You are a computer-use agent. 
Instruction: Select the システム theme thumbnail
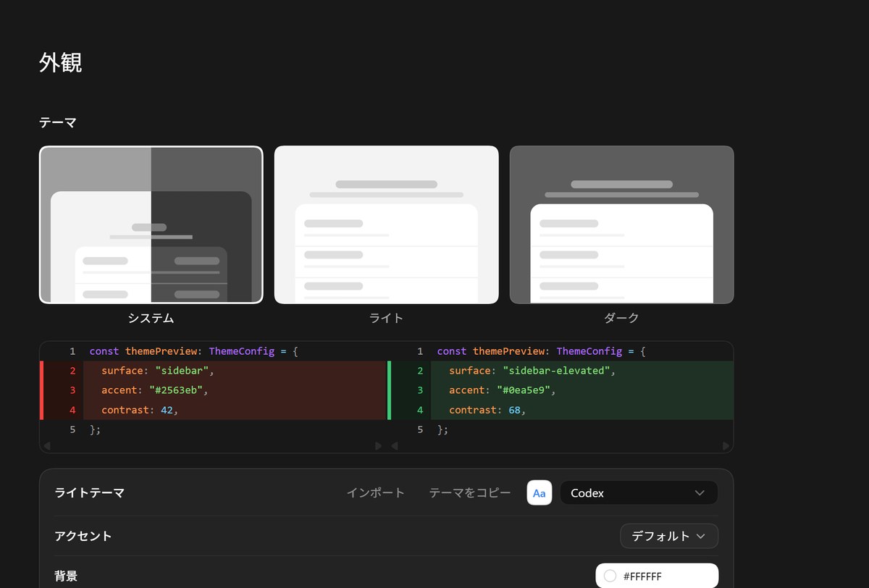151,224
